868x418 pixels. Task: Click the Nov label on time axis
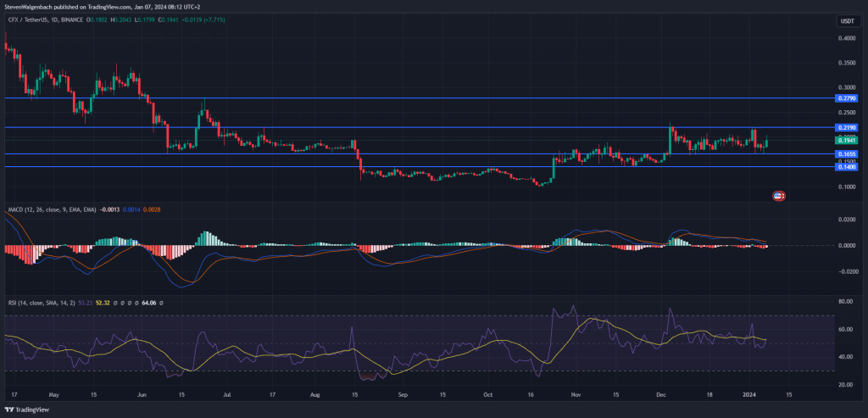coord(576,395)
